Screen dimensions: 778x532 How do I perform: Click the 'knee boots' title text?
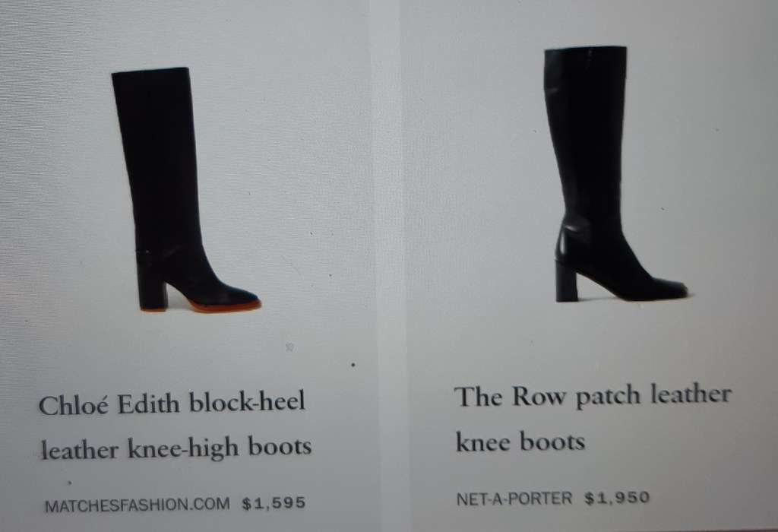[x=520, y=442]
